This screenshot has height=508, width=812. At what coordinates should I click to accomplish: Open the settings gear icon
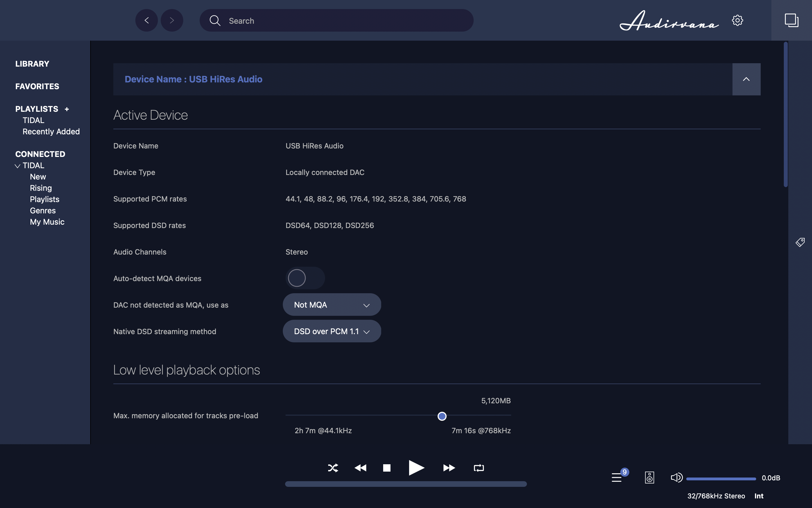pos(737,21)
